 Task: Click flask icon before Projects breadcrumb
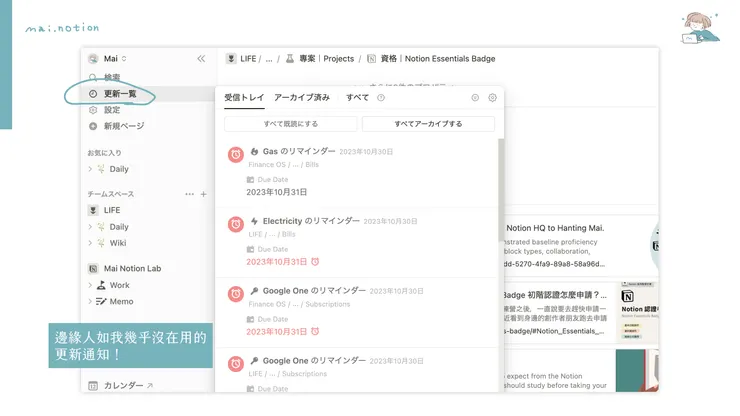click(x=290, y=59)
